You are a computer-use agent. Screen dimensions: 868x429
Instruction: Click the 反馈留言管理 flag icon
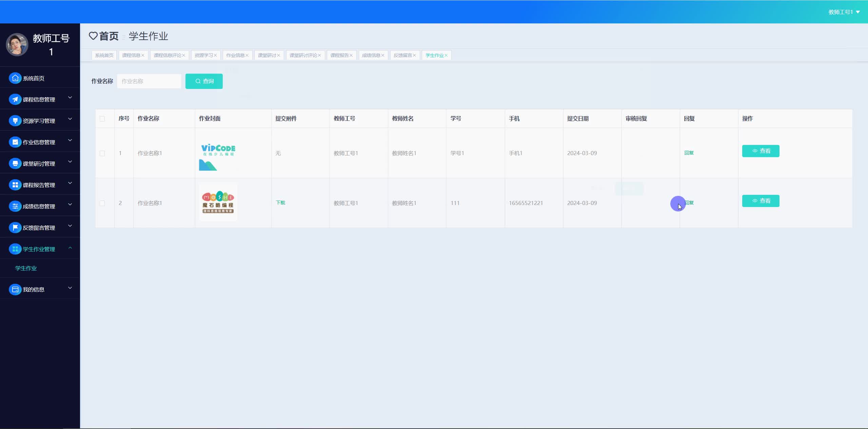pyautogui.click(x=15, y=228)
